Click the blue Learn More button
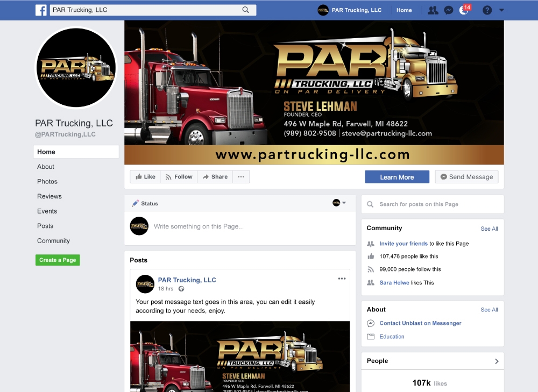Screen dimensions: 538x392 397,177
